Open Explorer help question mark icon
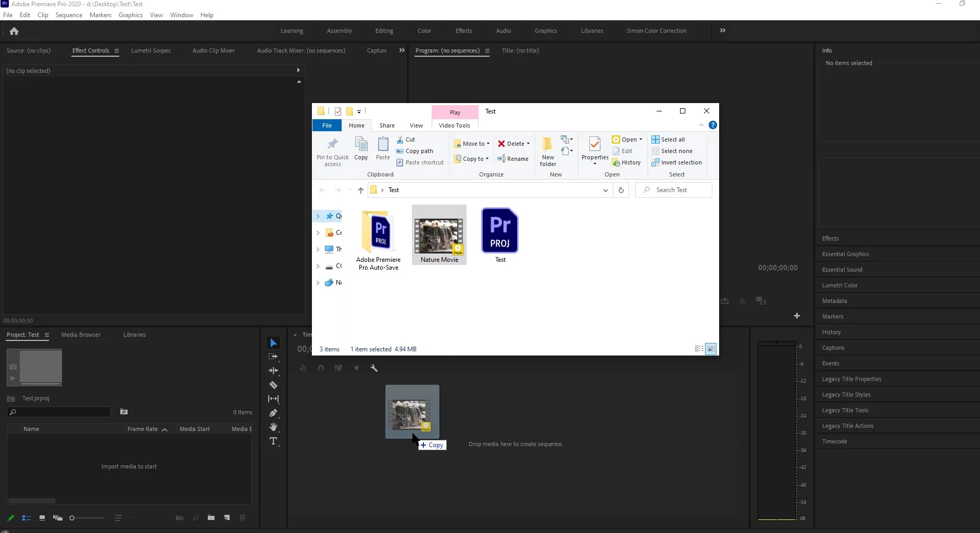 tap(713, 125)
